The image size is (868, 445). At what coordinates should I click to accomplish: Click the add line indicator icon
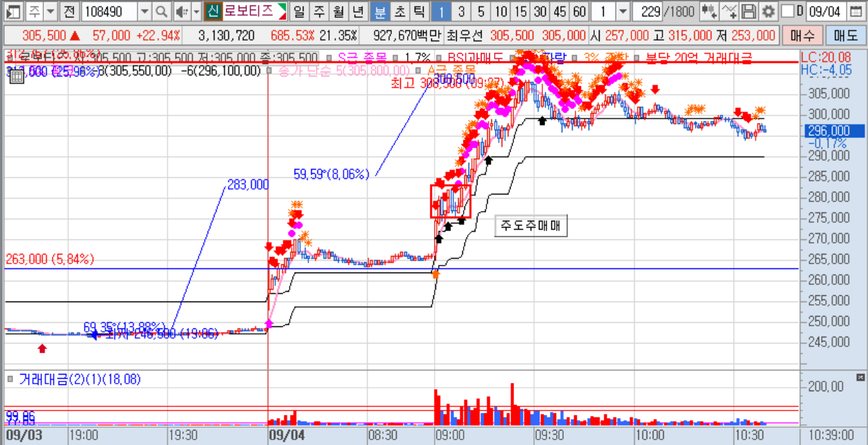pyautogui.click(x=728, y=11)
